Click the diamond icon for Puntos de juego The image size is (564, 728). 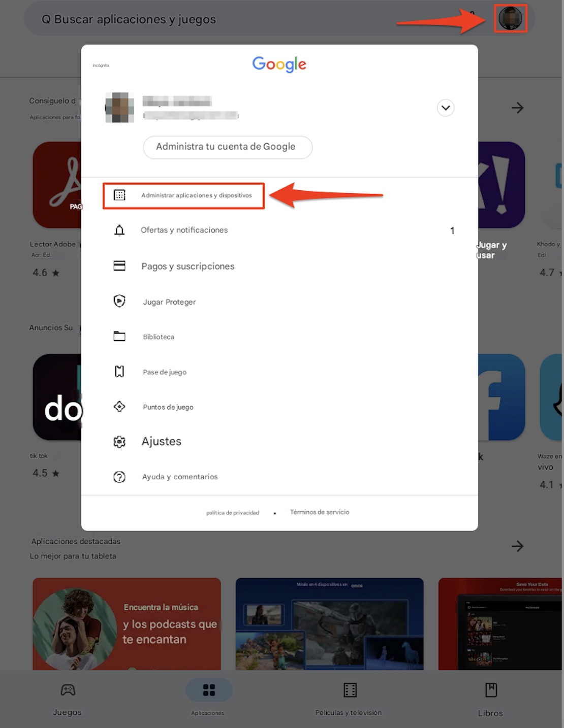coord(119,407)
